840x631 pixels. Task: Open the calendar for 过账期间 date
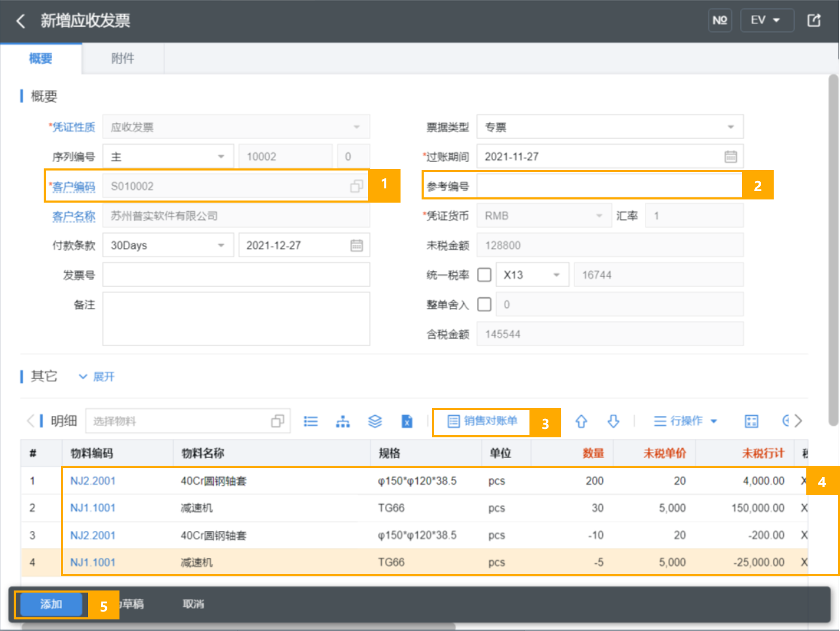coord(731,157)
